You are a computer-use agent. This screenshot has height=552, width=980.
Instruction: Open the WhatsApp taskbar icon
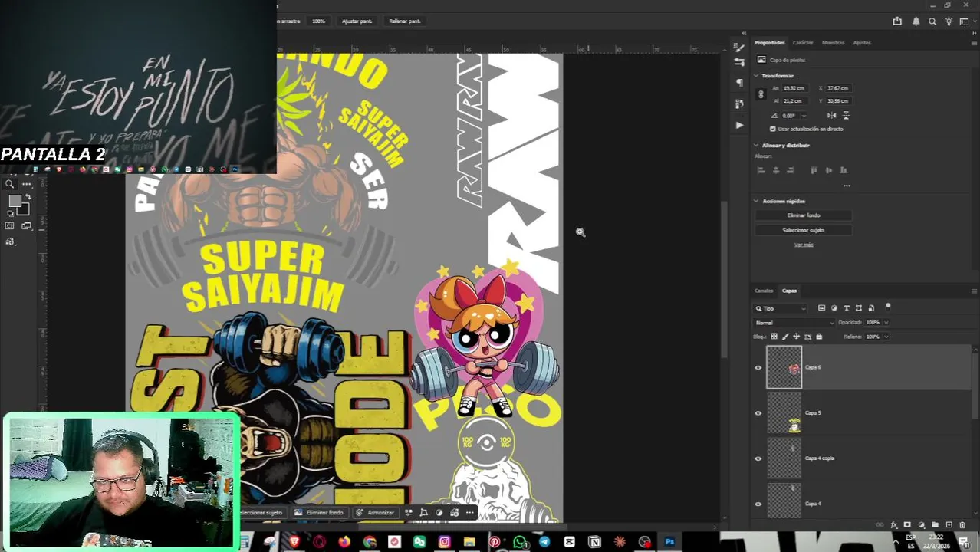[x=520, y=542]
